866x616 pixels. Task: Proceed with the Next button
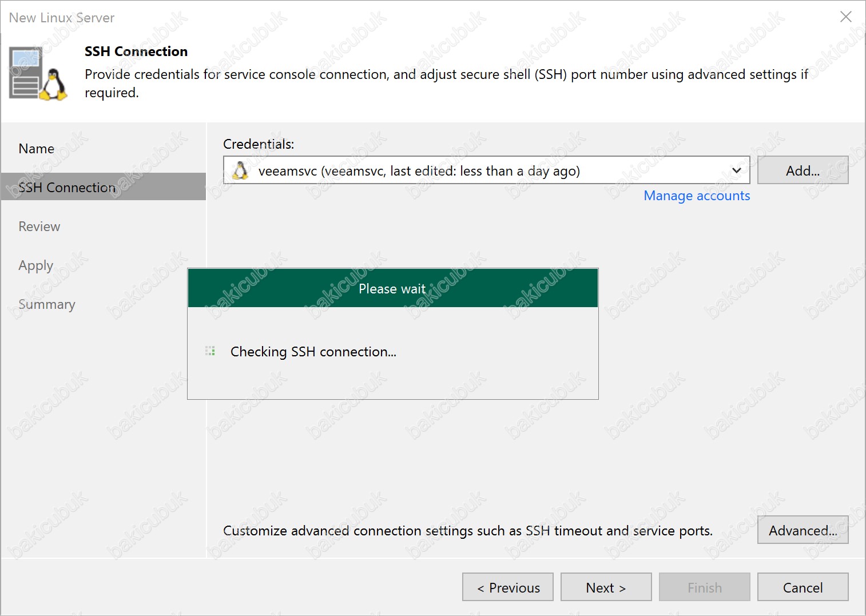(606, 587)
